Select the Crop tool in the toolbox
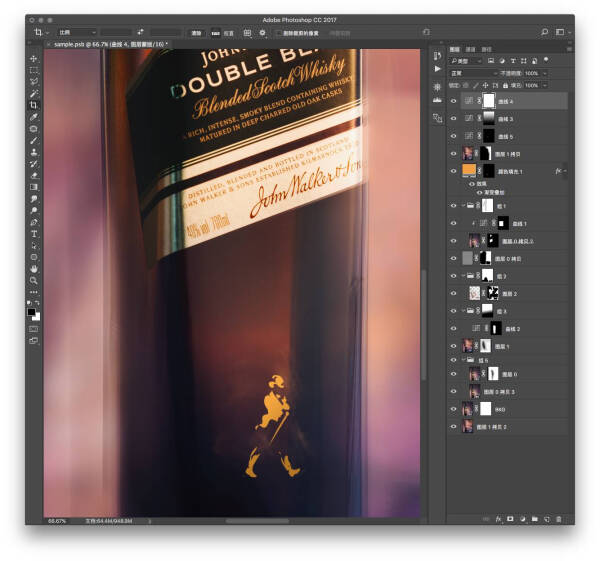This screenshot has width=600, height=561. (34, 105)
